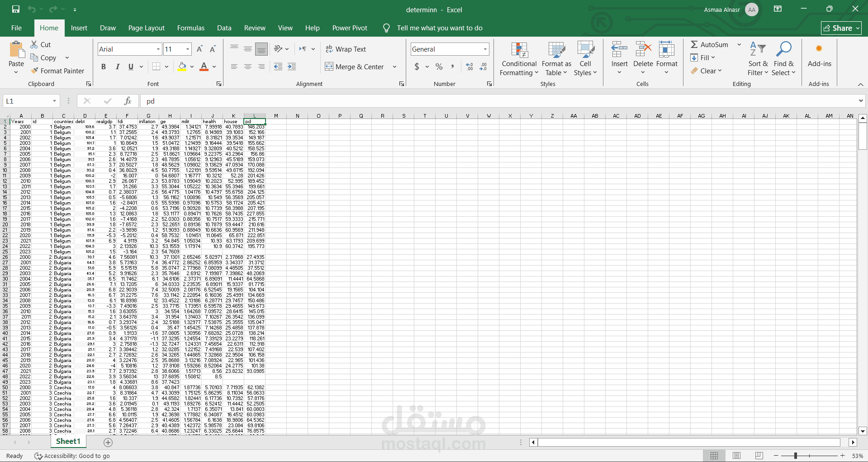Click Find & Select
This screenshot has width=868, height=462.
tap(783, 59)
